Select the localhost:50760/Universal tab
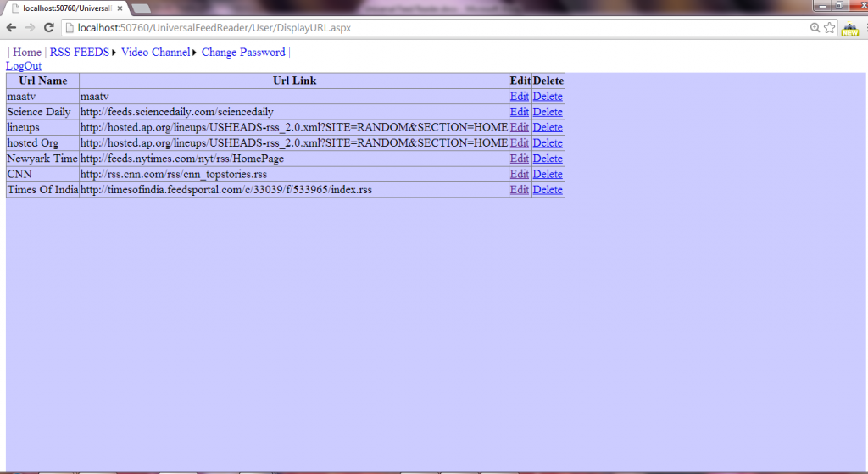Screen dimensions: 868x474 66,8
